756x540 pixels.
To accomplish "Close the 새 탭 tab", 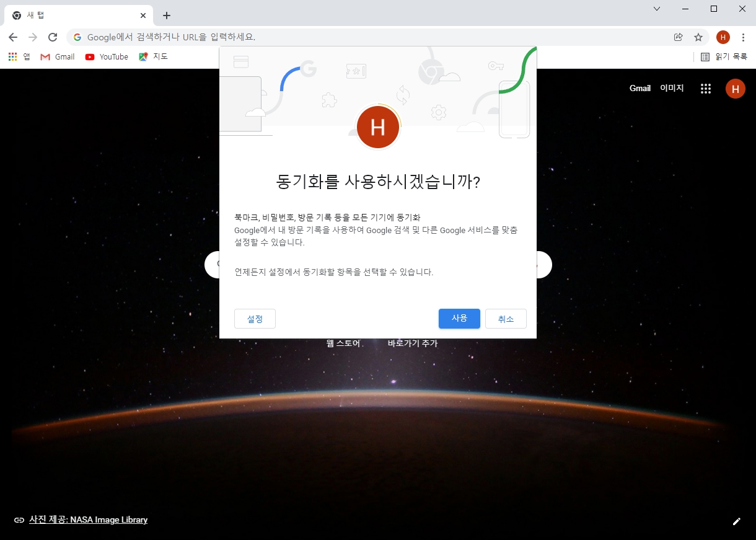I will coord(143,15).
